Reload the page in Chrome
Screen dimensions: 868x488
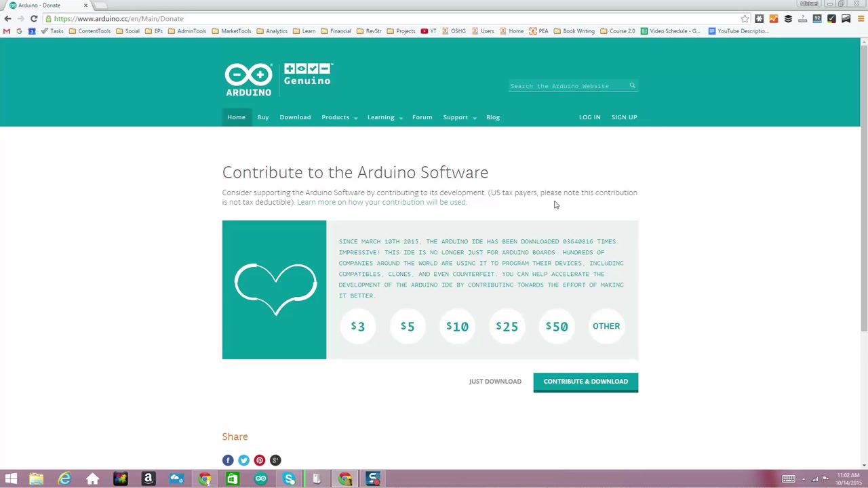click(x=34, y=19)
